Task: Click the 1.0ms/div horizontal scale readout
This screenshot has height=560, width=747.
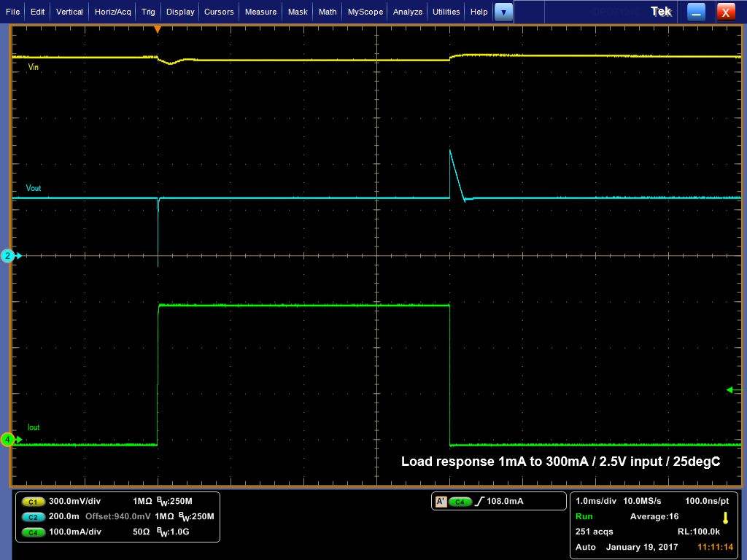Action: point(595,501)
